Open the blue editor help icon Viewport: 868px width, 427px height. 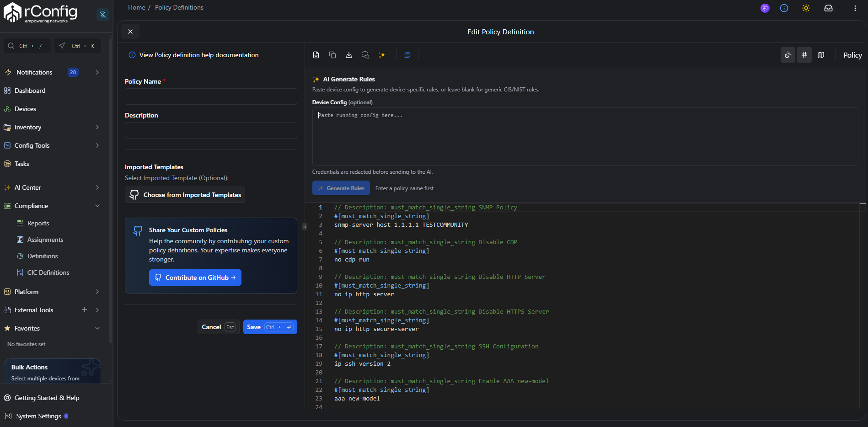click(x=407, y=55)
